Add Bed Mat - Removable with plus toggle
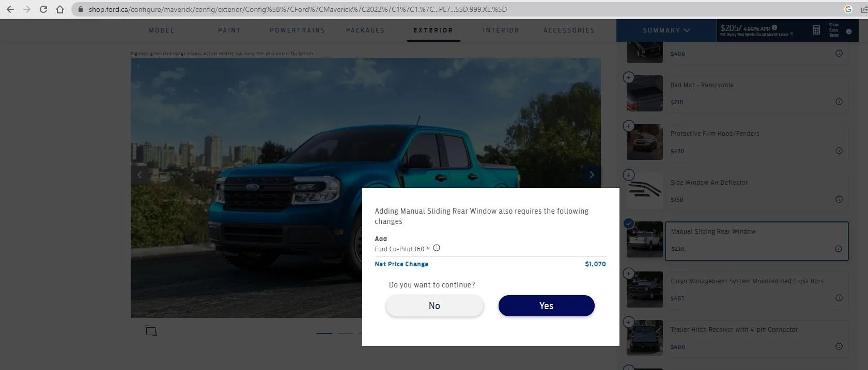Image resolution: width=868 pixels, height=370 pixels. (628, 77)
